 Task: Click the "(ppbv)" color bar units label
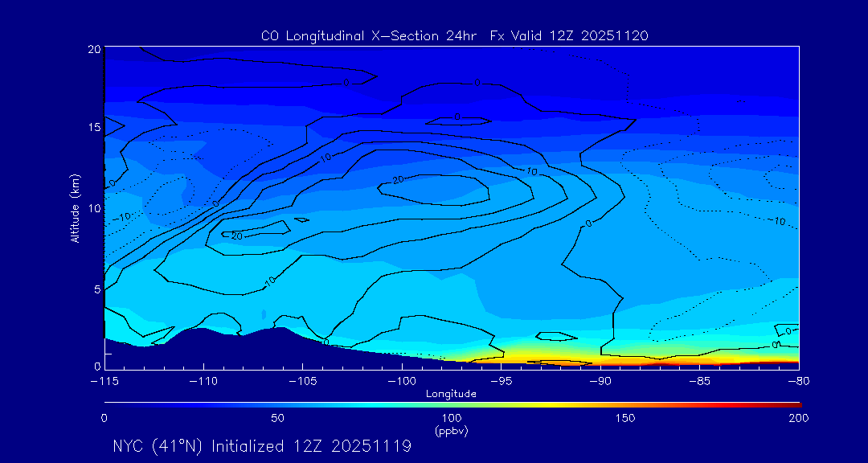pyautogui.click(x=451, y=432)
